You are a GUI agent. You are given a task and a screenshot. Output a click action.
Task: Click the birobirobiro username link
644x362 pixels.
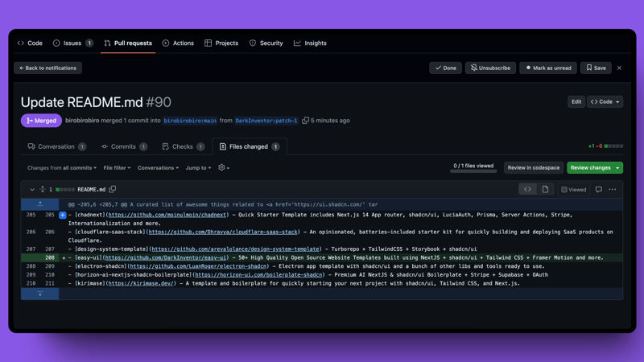tap(82, 121)
